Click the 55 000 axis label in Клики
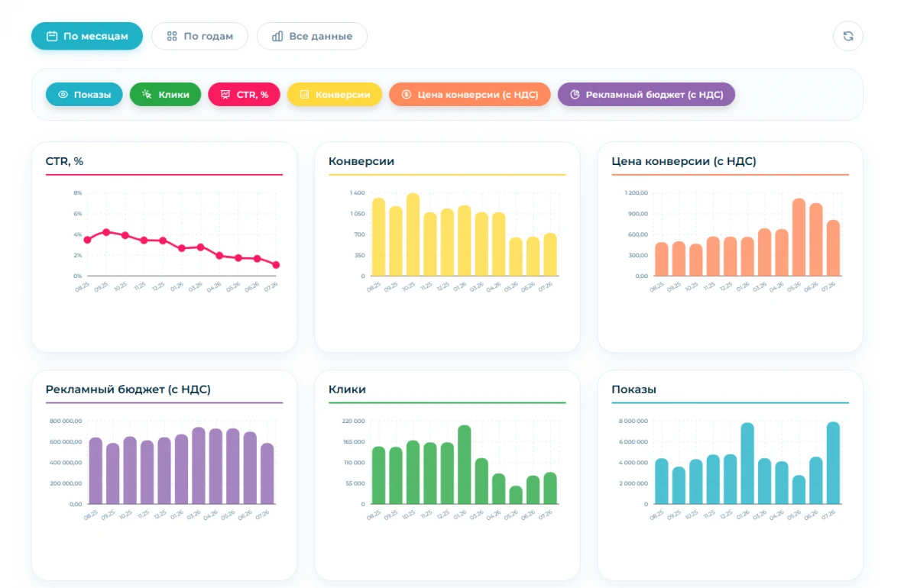Image resolution: width=917 pixels, height=588 pixels. point(355,483)
